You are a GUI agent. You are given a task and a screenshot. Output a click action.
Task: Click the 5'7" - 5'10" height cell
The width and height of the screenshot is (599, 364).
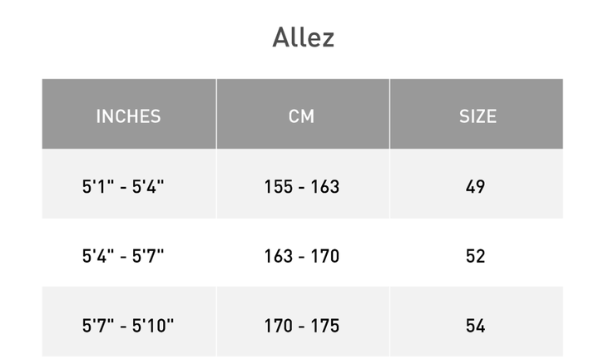pyautogui.click(x=129, y=322)
